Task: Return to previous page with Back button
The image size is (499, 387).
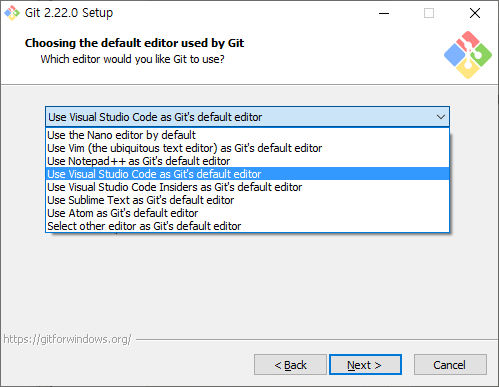Action: [290, 365]
